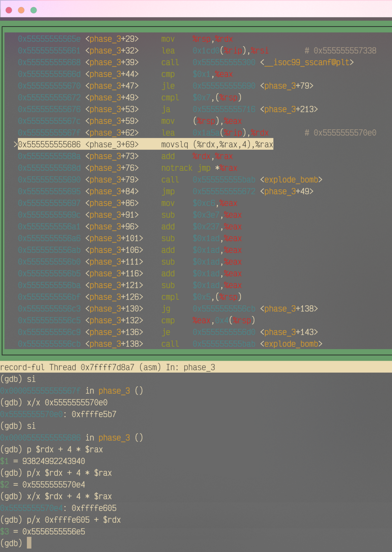Click the explode_bomb call at phase_3+138
The image size is (392, 552).
291,344
